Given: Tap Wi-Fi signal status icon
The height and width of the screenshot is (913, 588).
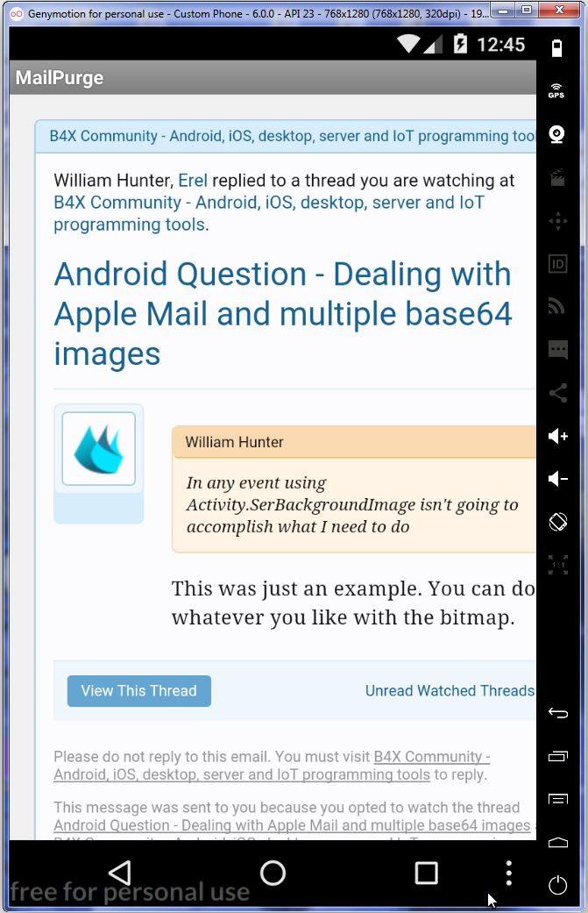Looking at the screenshot, I should pyautogui.click(x=409, y=44).
